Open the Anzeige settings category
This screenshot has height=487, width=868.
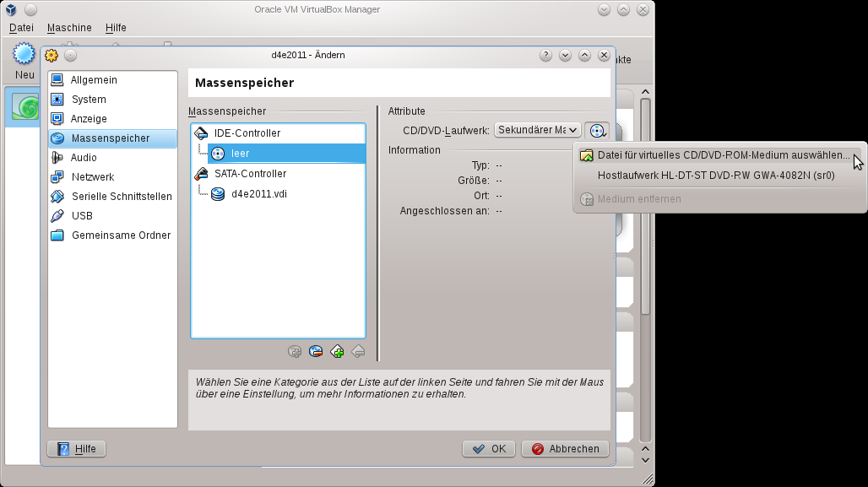click(112, 118)
